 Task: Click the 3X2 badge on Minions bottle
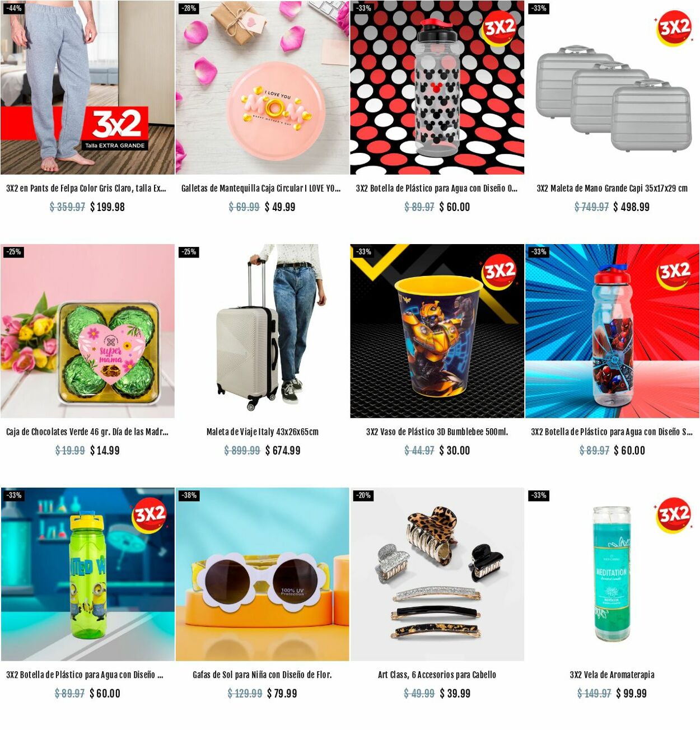pyautogui.click(x=150, y=514)
